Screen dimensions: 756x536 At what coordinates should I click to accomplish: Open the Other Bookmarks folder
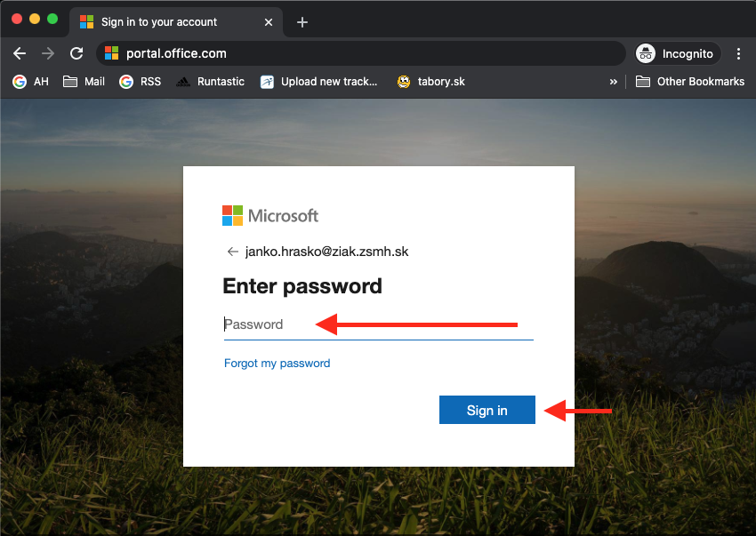(x=690, y=82)
